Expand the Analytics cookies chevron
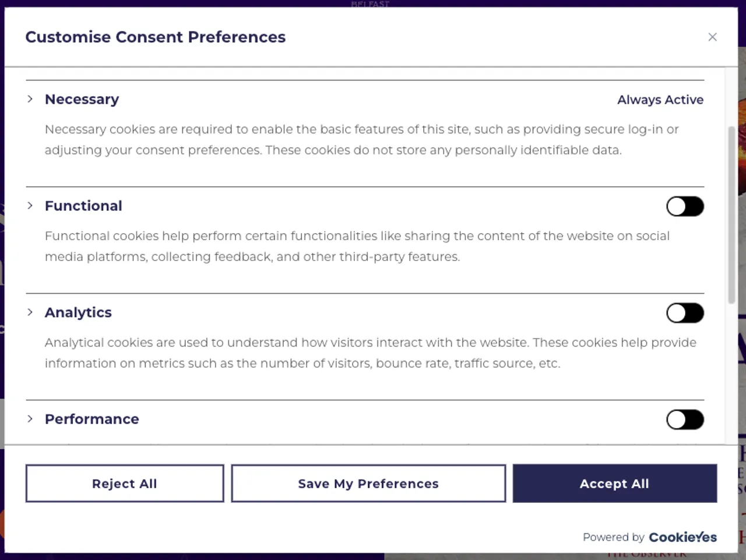The height and width of the screenshot is (560, 746). (30, 312)
